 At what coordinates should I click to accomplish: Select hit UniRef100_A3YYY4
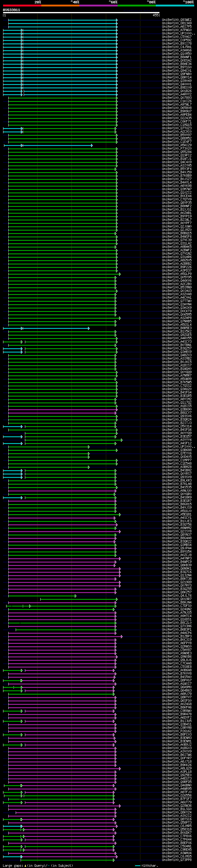(177, 440)
